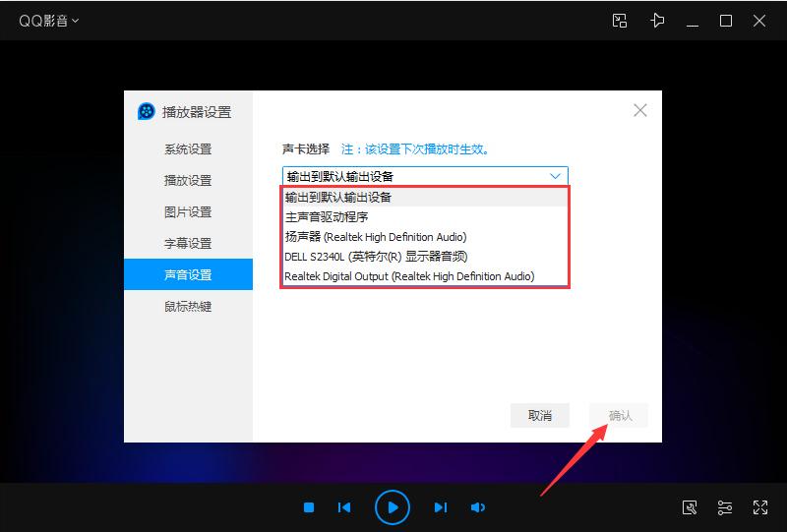This screenshot has width=787, height=532.
Task: Select Realtek Digital Output option
Action: point(409,276)
